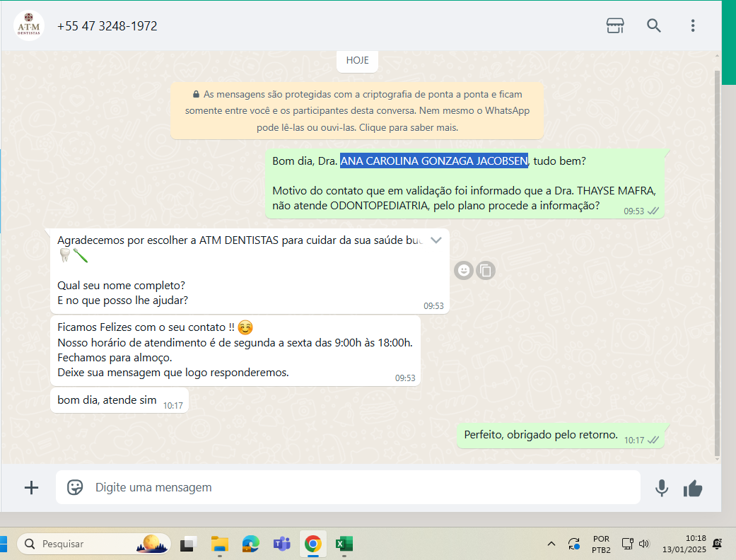React with emoji to the ATM DENTISTAS message

[x=464, y=270]
